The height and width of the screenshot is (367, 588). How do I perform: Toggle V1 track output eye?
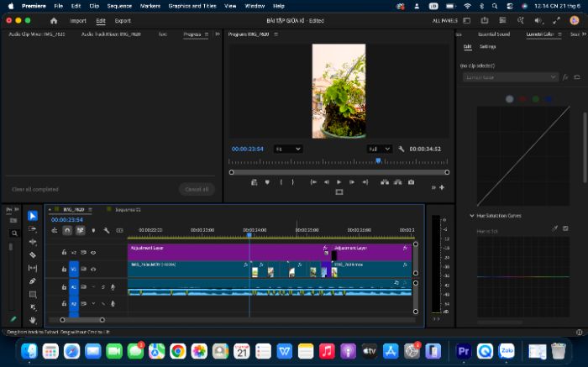click(x=93, y=269)
